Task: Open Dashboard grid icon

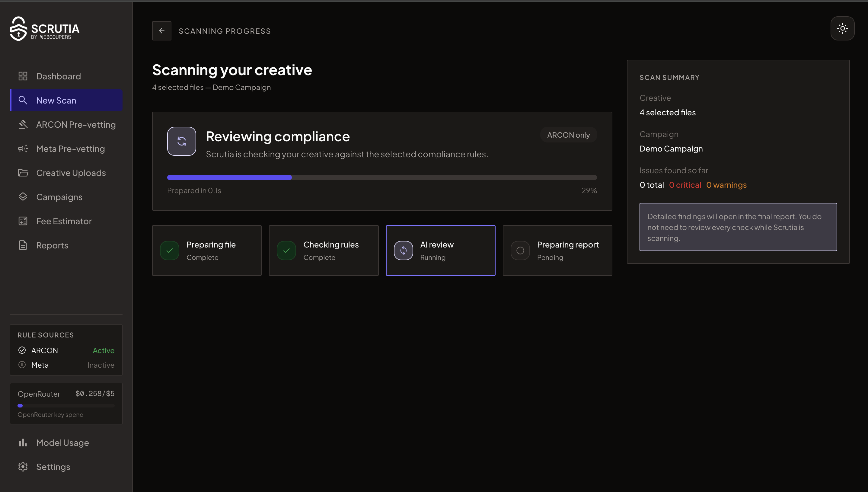Action: [23, 76]
